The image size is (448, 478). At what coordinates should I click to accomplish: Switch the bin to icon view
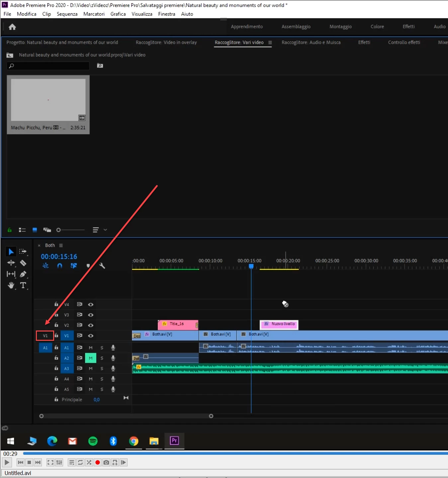coord(35,230)
